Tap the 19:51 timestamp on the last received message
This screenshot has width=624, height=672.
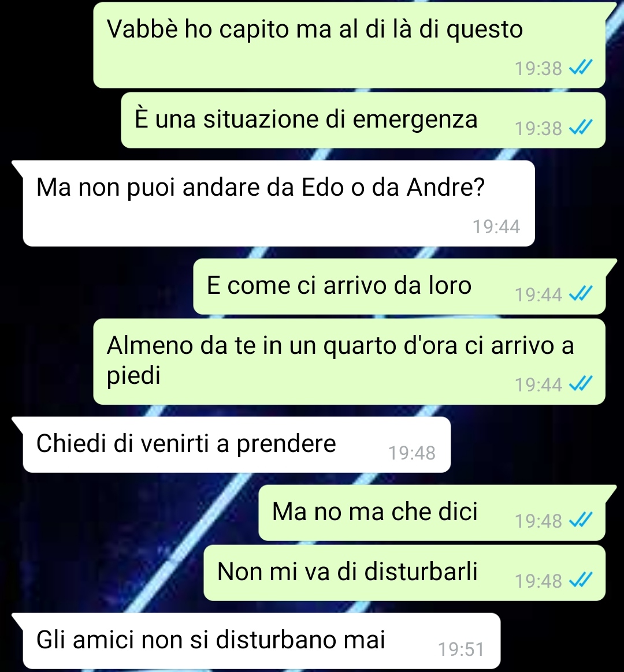(x=461, y=649)
